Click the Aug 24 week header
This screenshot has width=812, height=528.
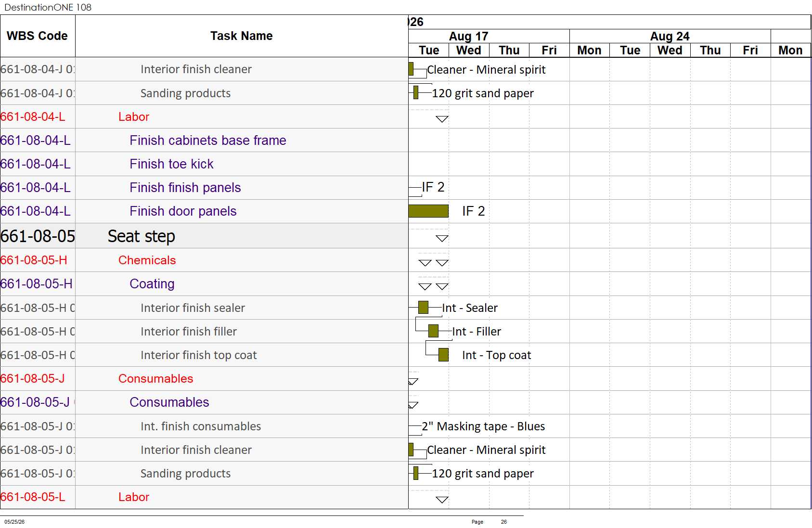pos(670,36)
